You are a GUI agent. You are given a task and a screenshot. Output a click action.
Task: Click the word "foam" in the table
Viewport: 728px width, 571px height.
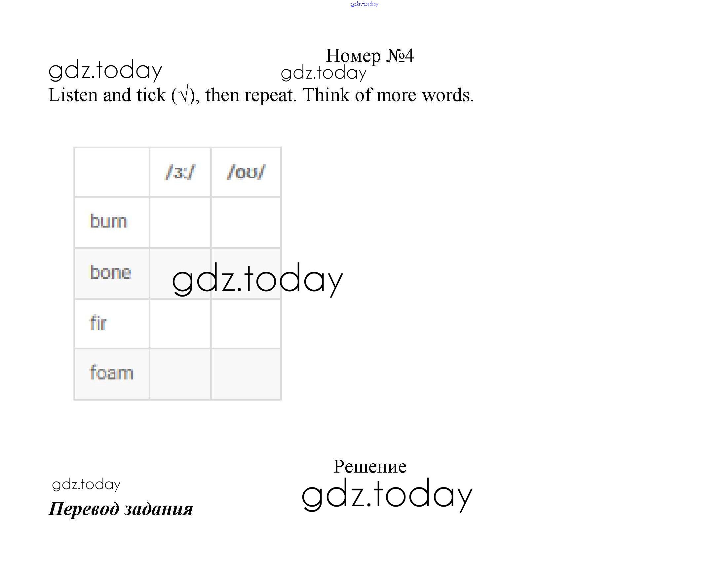111,373
